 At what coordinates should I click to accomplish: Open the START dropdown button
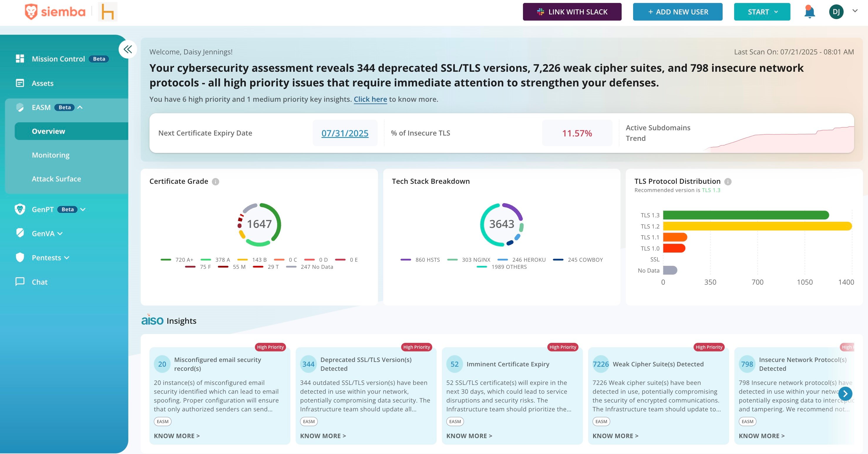[x=762, y=12]
